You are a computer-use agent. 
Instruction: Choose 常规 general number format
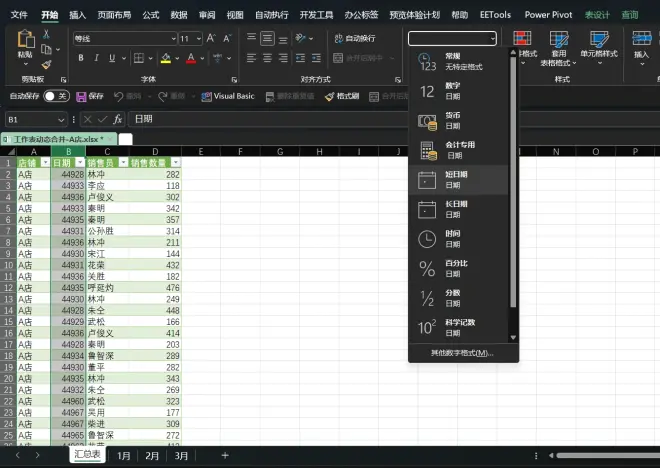pos(458,61)
